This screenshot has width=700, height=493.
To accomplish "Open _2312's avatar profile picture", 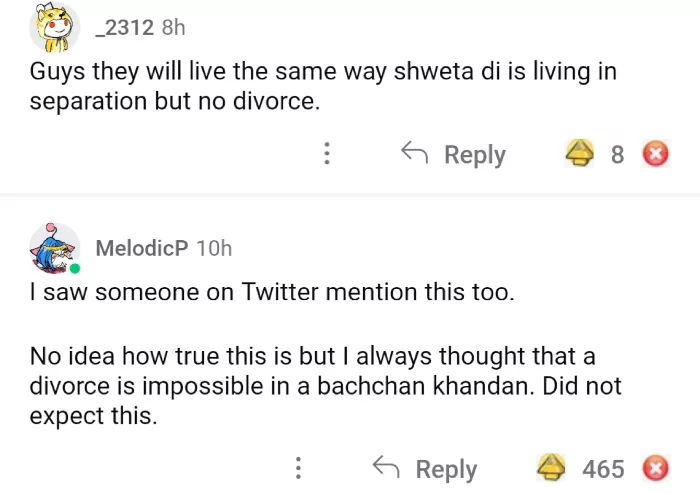I will (54, 28).
